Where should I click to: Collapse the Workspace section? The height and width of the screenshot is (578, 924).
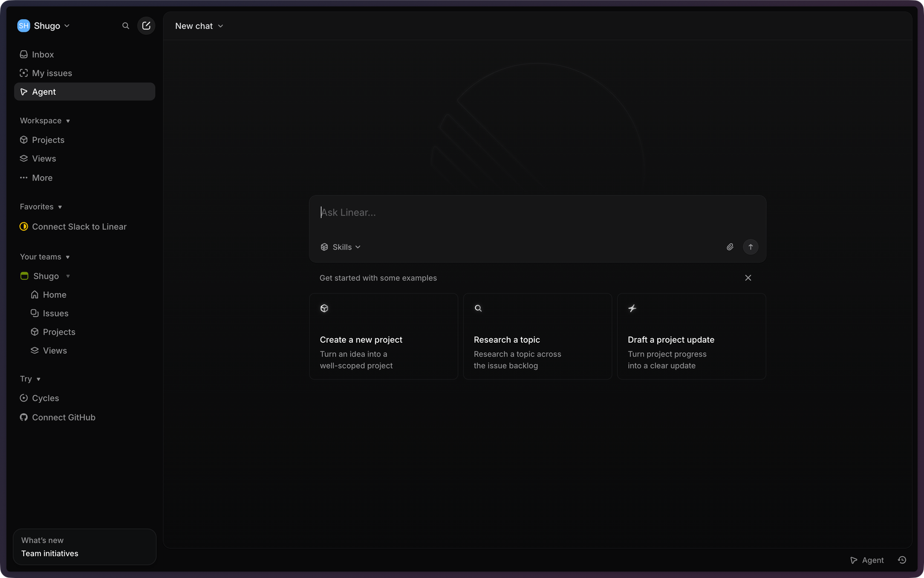pos(45,121)
